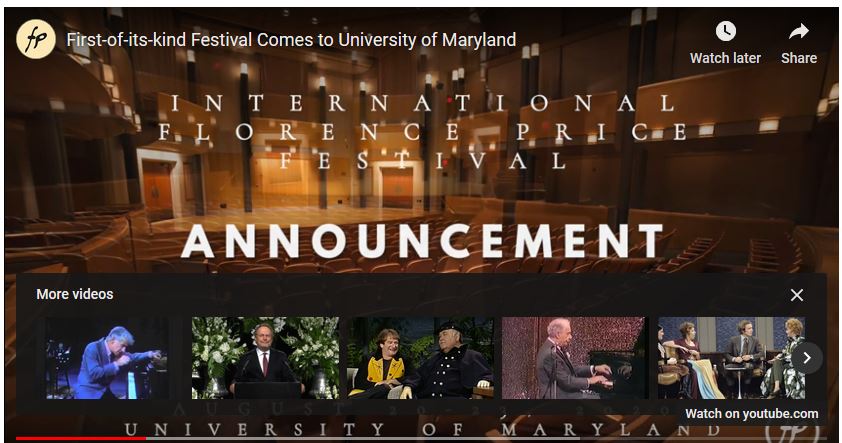
Task: Click the Watch later text label
Action: pos(725,58)
